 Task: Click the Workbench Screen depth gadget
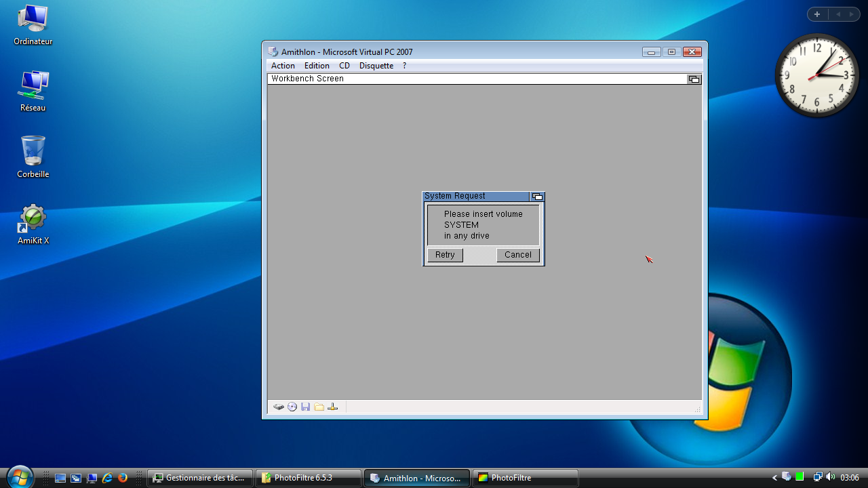tap(694, 79)
